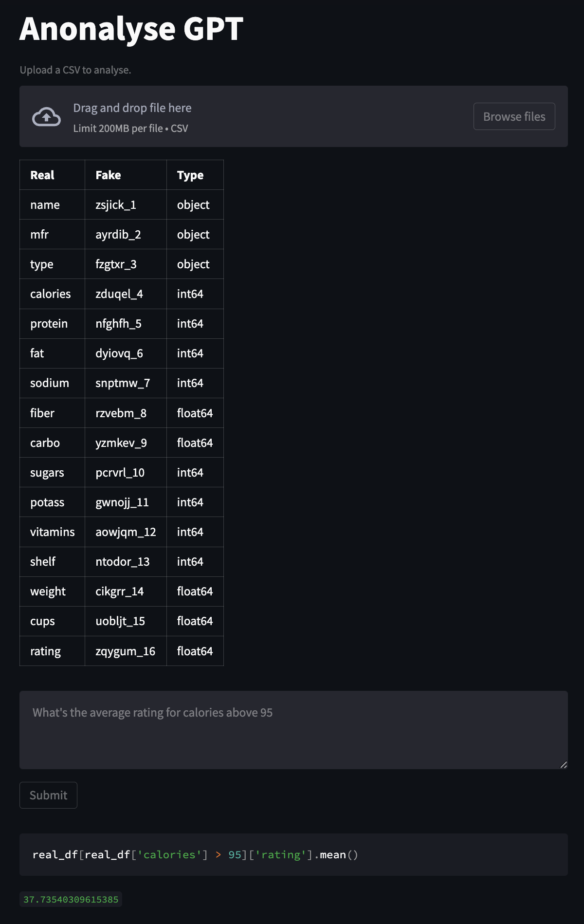Click the question input text area
The height and width of the screenshot is (924, 584).
coord(292,729)
